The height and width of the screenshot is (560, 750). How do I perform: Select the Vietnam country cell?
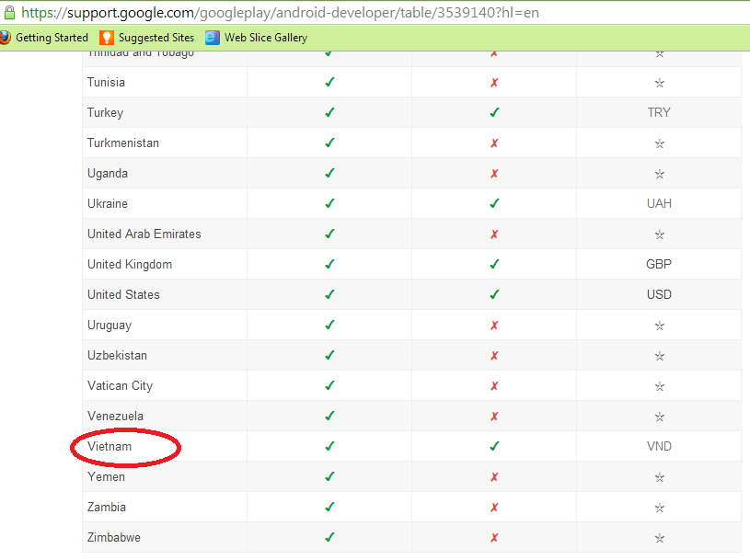110,447
